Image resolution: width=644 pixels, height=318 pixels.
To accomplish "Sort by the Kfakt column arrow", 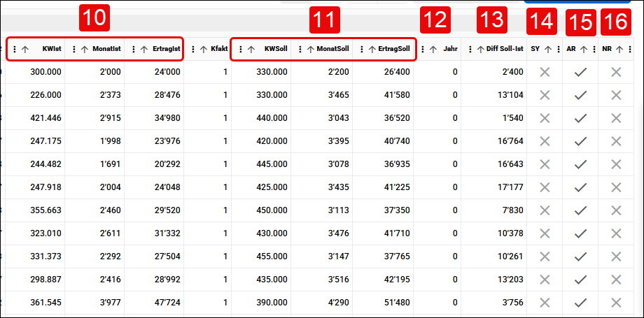I will coord(203,49).
